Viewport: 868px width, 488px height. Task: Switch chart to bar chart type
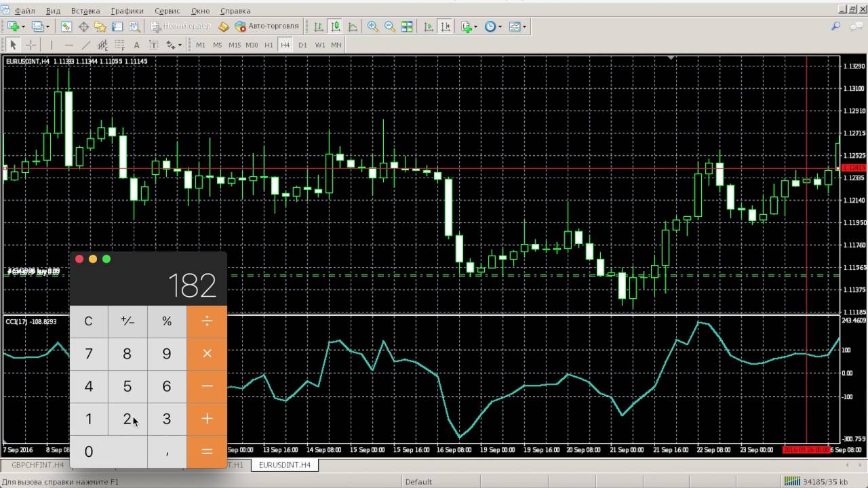(319, 26)
